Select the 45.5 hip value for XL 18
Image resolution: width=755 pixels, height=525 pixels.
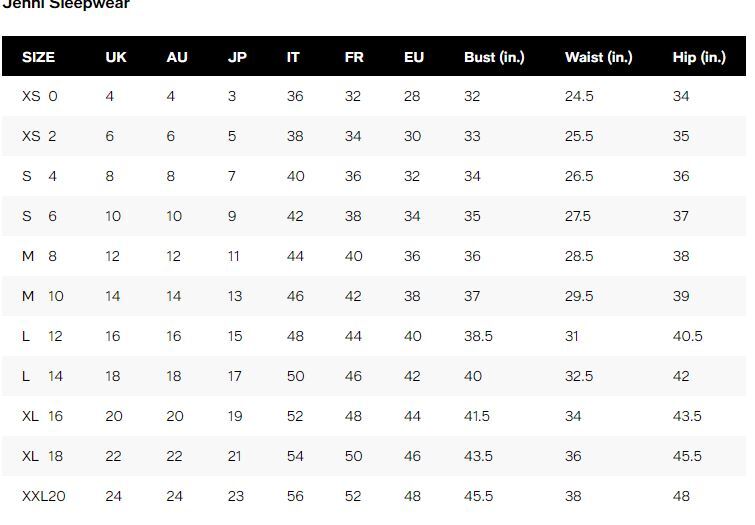pyautogui.click(x=687, y=456)
